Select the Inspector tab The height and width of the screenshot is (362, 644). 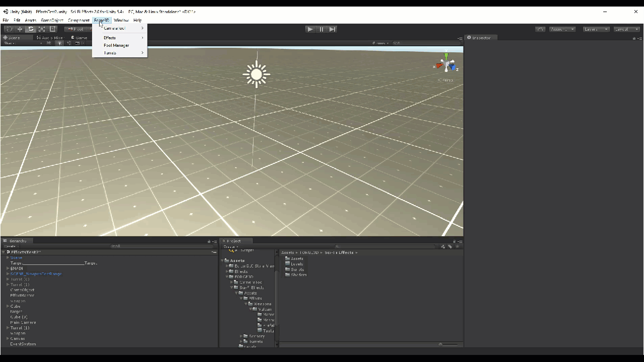click(x=481, y=38)
